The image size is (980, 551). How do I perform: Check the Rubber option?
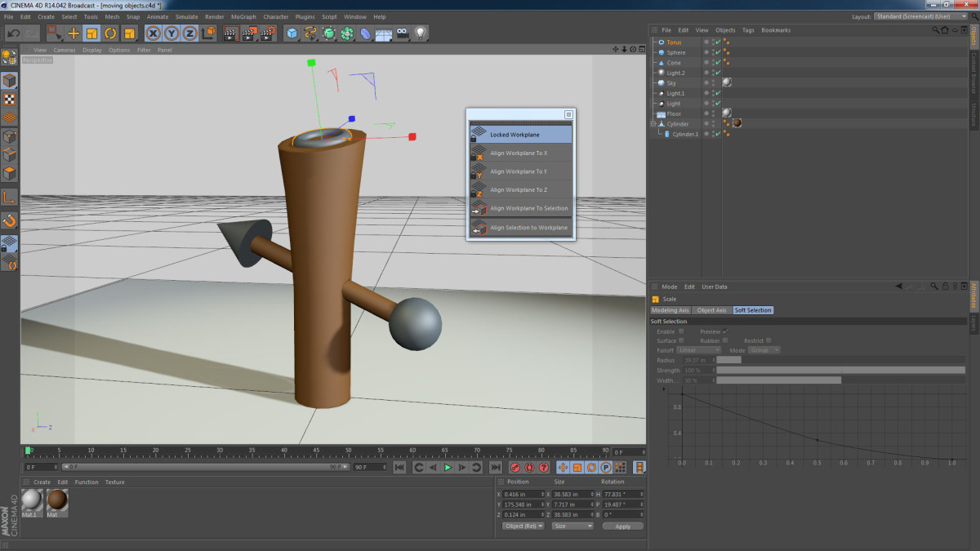pyautogui.click(x=724, y=340)
